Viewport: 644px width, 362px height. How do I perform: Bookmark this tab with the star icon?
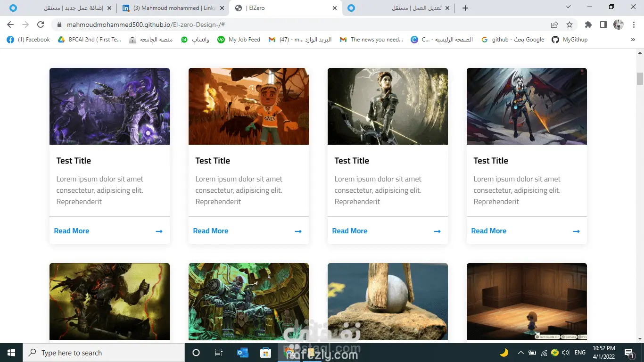point(570,25)
